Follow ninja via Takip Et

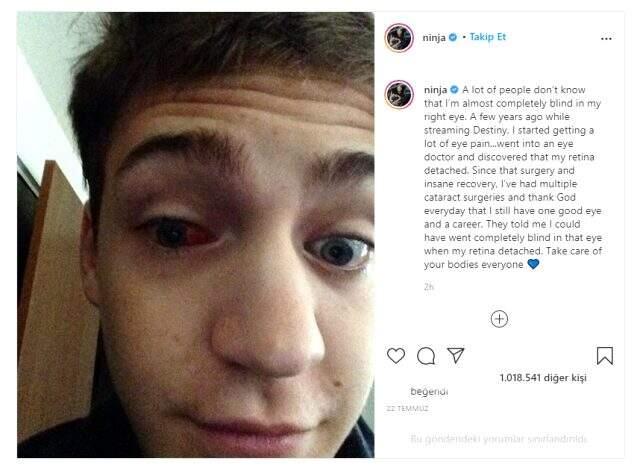tap(487, 37)
